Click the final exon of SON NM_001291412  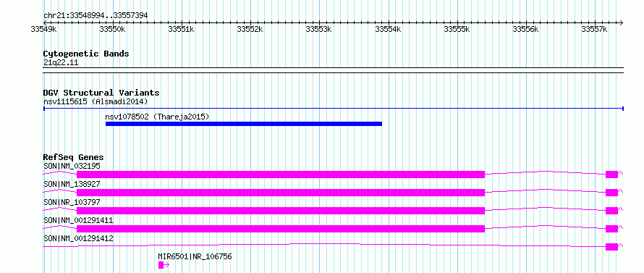611,247
